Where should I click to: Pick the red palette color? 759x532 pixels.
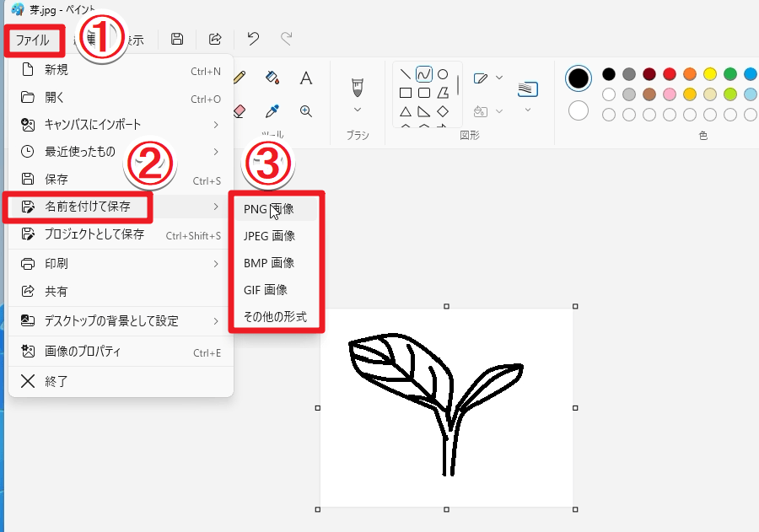(x=670, y=74)
